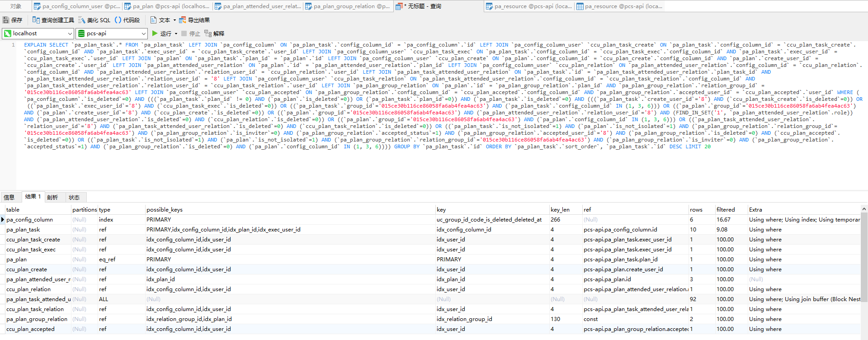Image resolution: width=868 pixels, height=340 pixels.
Task: Click Beautify SQL (美化 SQL) icon
Action: [x=82, y=20]
